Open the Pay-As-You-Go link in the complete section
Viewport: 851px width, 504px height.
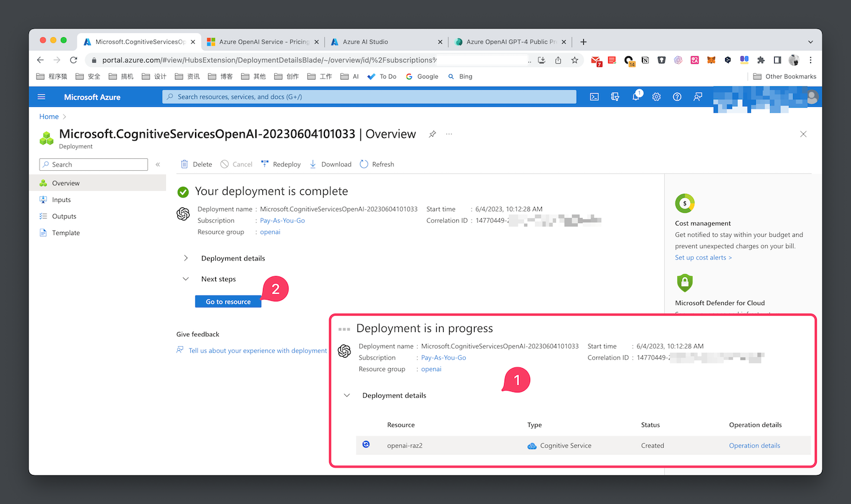(x=282, y=220)
